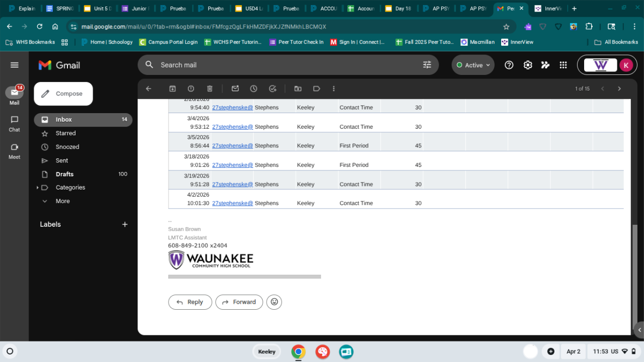Reply to this email
Image resolution: width=644 pixels, height=362 pixels.
pyautogui.click(x=190, y=302)
